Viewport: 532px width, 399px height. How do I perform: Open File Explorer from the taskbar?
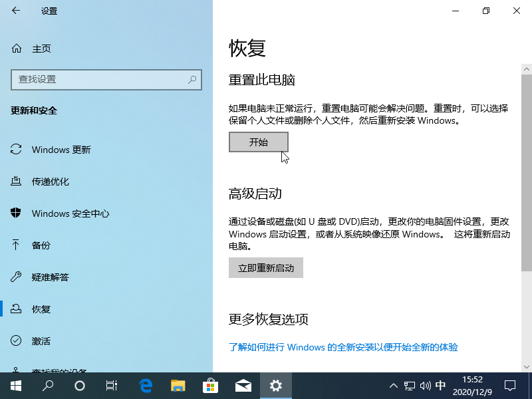click(x=178, y=386)
